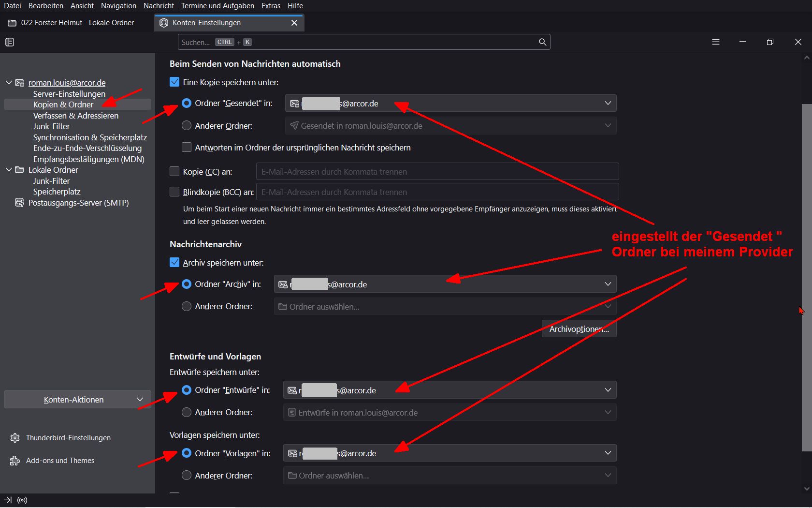The width and height of the screenshot is (812, 508).
Task: Switch to the 022 Forster Helmut tab
Action: pos(77,23)
